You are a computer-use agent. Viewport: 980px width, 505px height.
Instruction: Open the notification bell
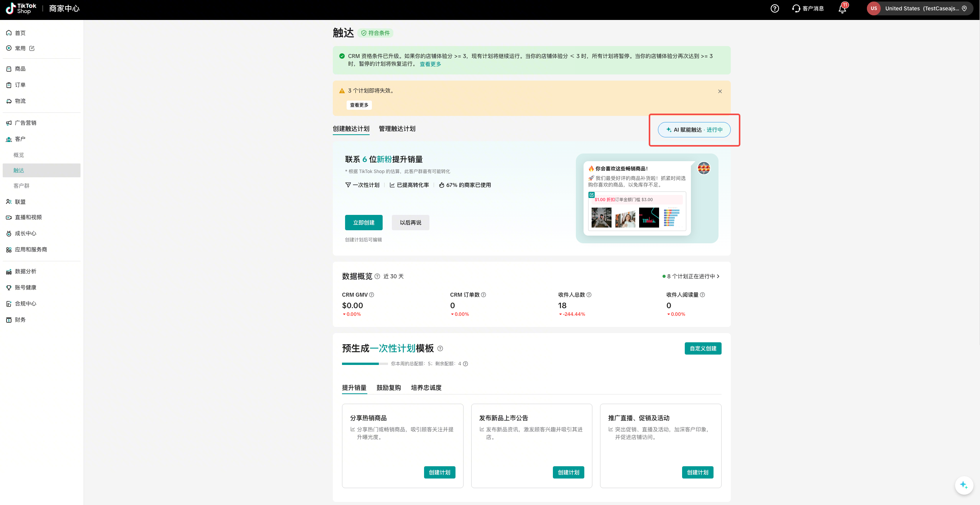click(842, 8)
